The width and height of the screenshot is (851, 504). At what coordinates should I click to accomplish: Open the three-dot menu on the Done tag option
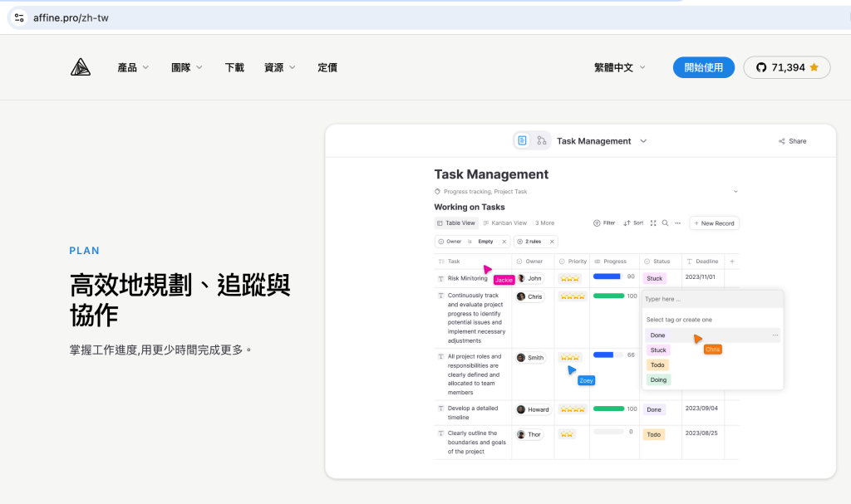click(775, 335)
